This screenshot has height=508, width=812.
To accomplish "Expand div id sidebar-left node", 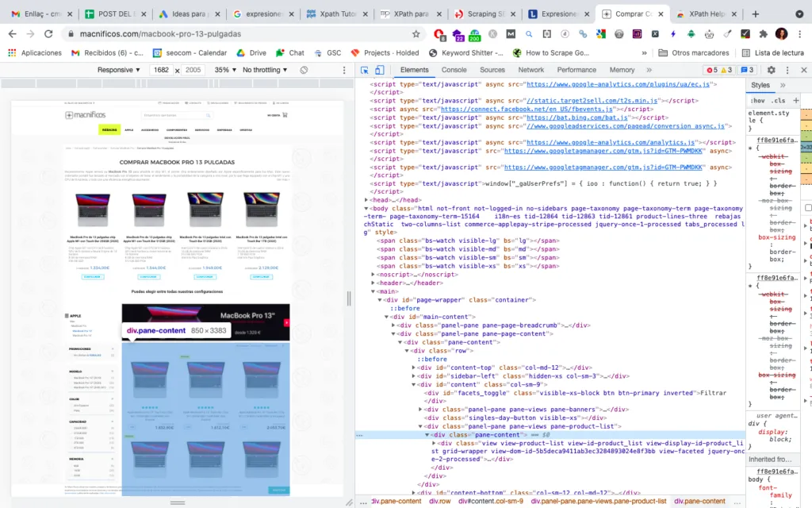I will click(413, 376).
